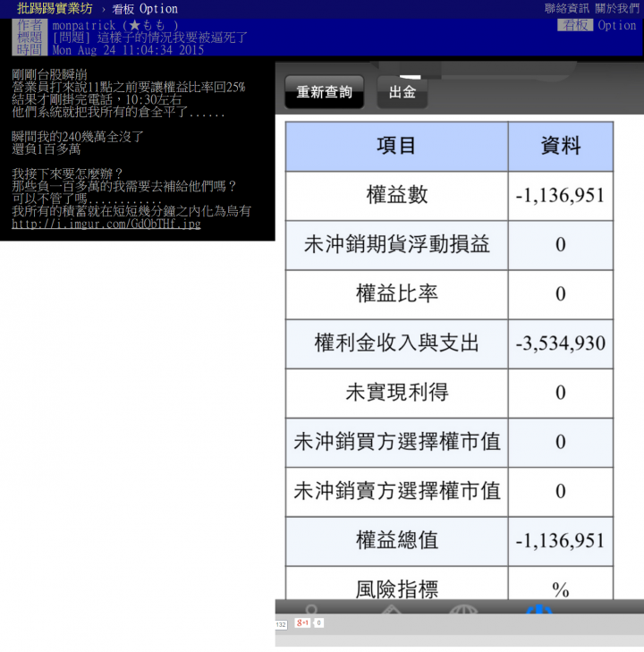
Task: Click the post title 這樣子的情況我要被逼死了
Action: tap(172, 38)
